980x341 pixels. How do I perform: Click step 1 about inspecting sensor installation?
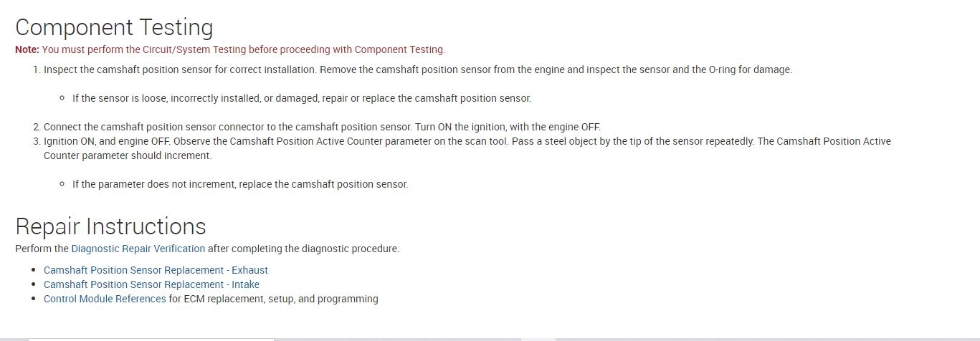[417, 69]
